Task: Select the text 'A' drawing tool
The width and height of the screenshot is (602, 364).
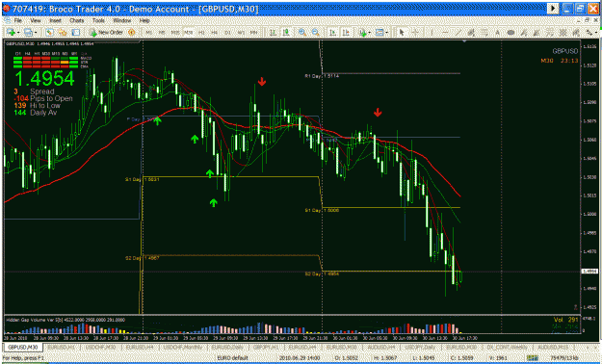Action: click(x=498, y=33)
